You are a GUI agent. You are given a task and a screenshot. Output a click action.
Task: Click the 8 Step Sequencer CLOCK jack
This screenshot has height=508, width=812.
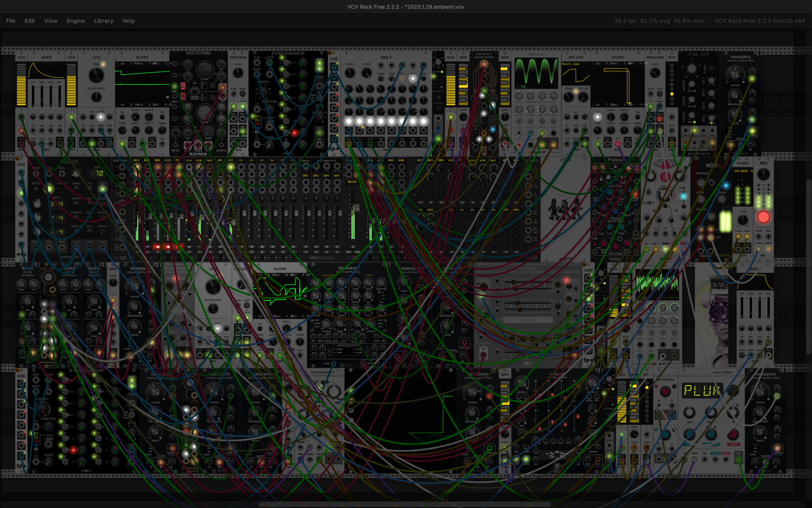click(x=270, y=62)
